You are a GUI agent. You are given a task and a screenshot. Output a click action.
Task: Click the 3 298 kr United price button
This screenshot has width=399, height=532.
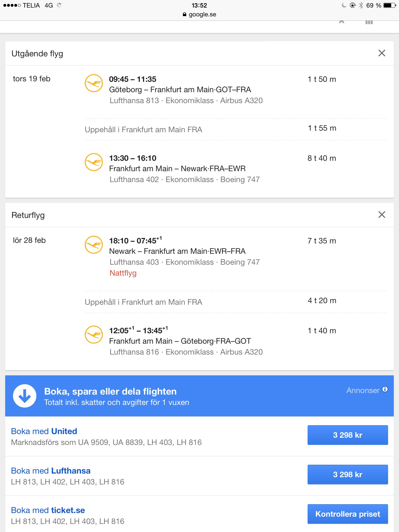click(x=348, y=435)
